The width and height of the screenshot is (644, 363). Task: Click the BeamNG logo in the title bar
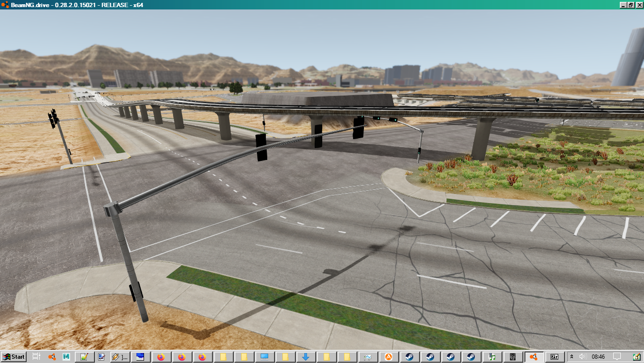[5, 5]
